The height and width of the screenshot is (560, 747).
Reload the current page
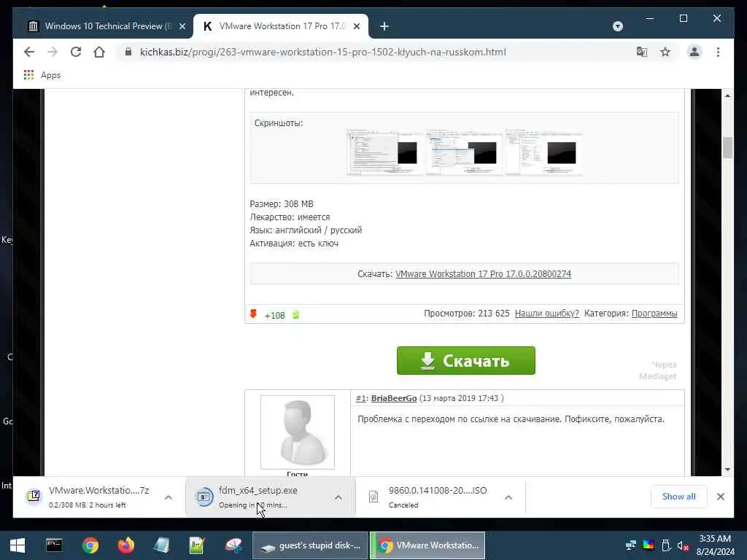(x=76, y=52)
